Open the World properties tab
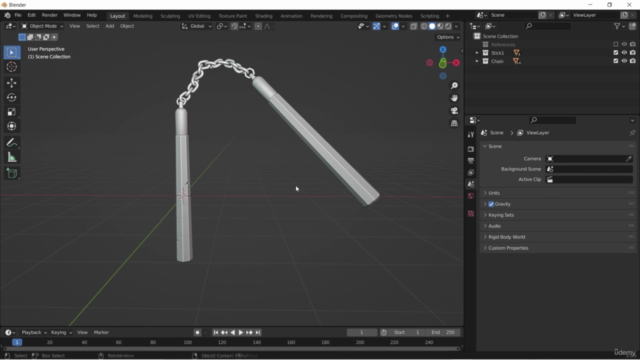The width and height of the screenshot is (640, 360). pos(471,196)
